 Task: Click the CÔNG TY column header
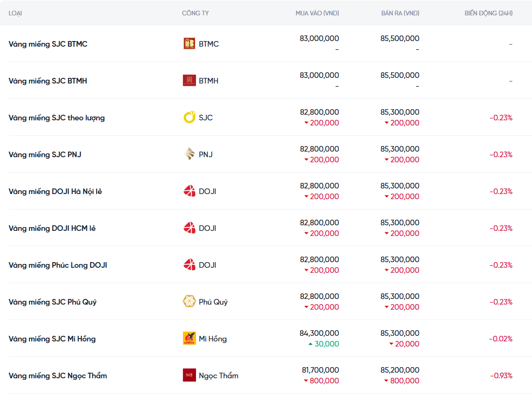pos(195,13)
